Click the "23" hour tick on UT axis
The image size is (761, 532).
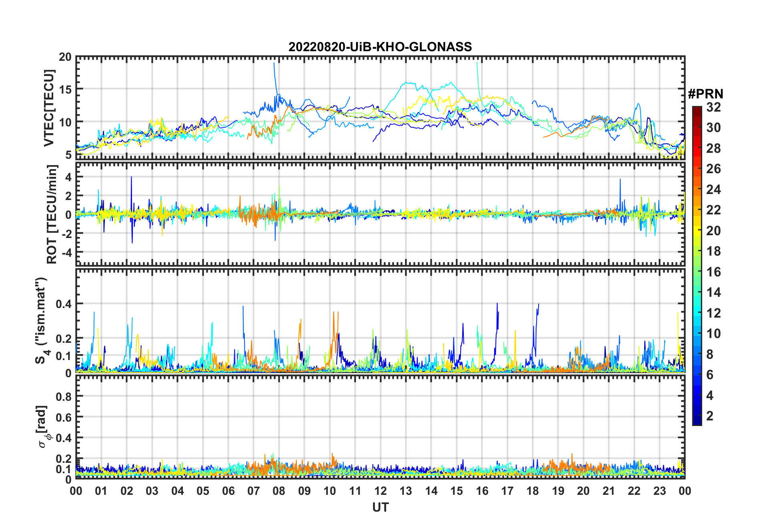(659, 491)
